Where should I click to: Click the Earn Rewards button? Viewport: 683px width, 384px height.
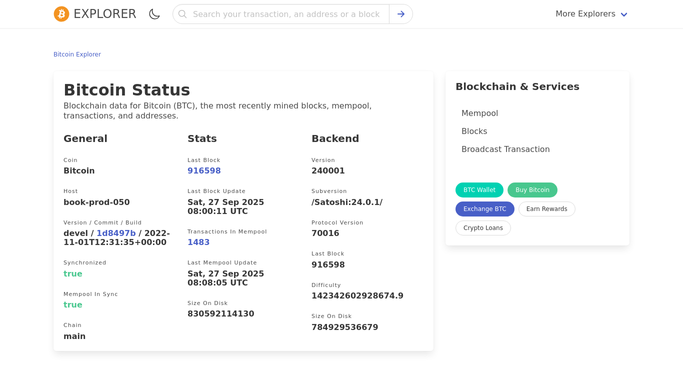pos(547,209)
